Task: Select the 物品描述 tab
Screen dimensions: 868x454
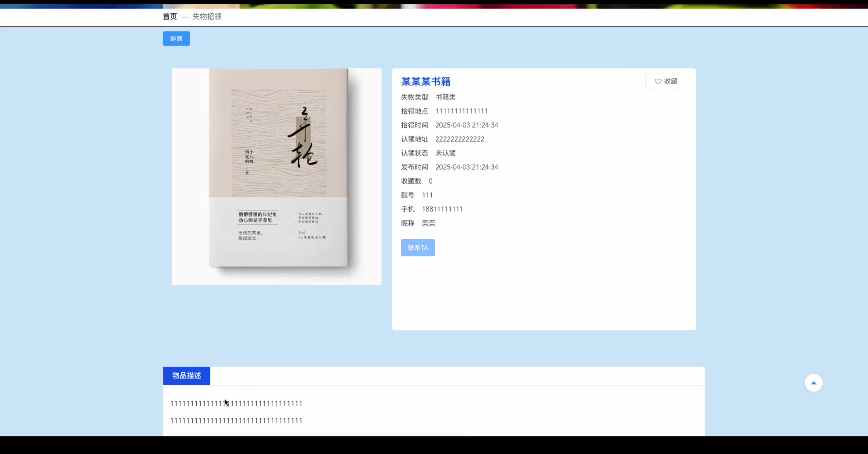Action: point(186,376)
